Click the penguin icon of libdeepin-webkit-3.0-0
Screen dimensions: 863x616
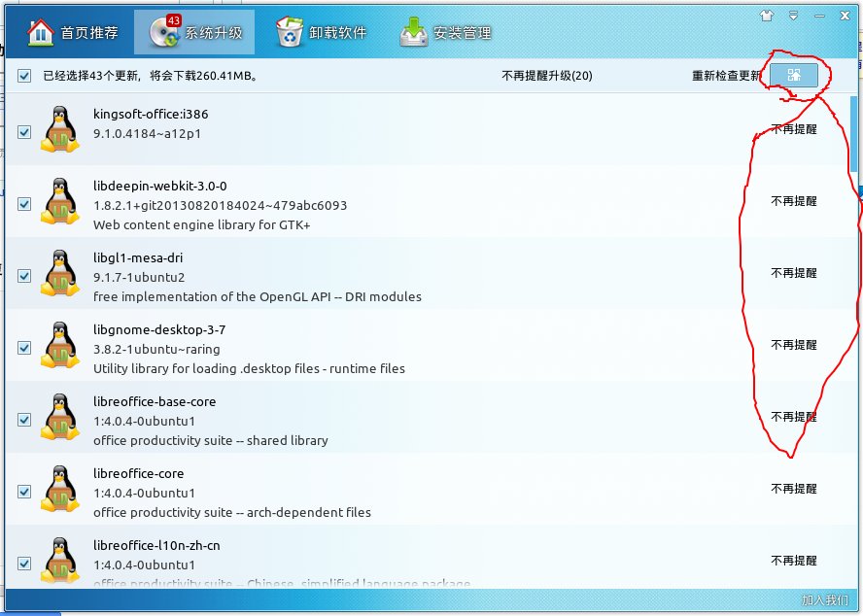point(60,201)
